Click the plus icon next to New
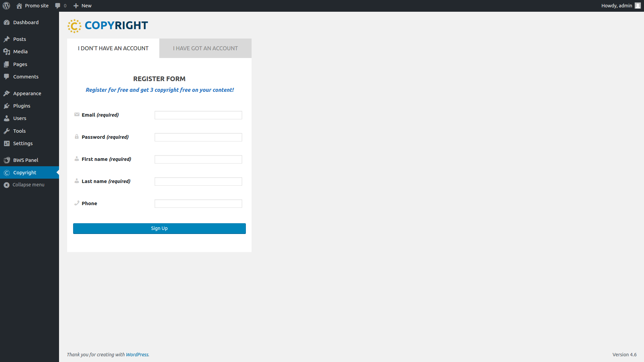The image size is (644, 362). [76, 6]
